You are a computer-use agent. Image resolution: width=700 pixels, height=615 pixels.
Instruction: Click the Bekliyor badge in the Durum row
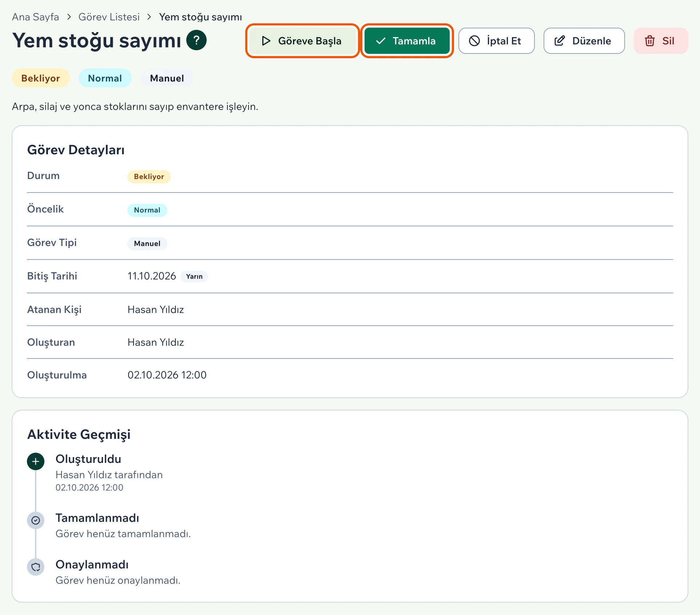click(149, 176)
